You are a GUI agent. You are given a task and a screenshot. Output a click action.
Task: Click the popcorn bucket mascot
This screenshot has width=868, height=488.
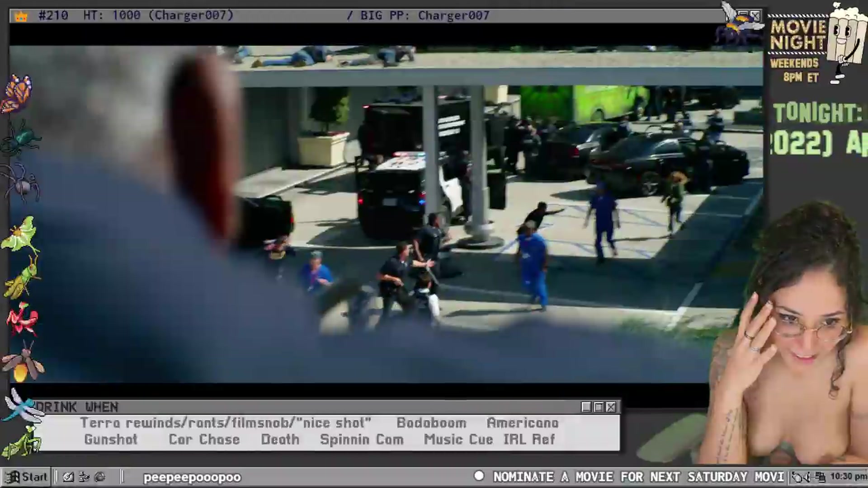[x=846, y=43]
